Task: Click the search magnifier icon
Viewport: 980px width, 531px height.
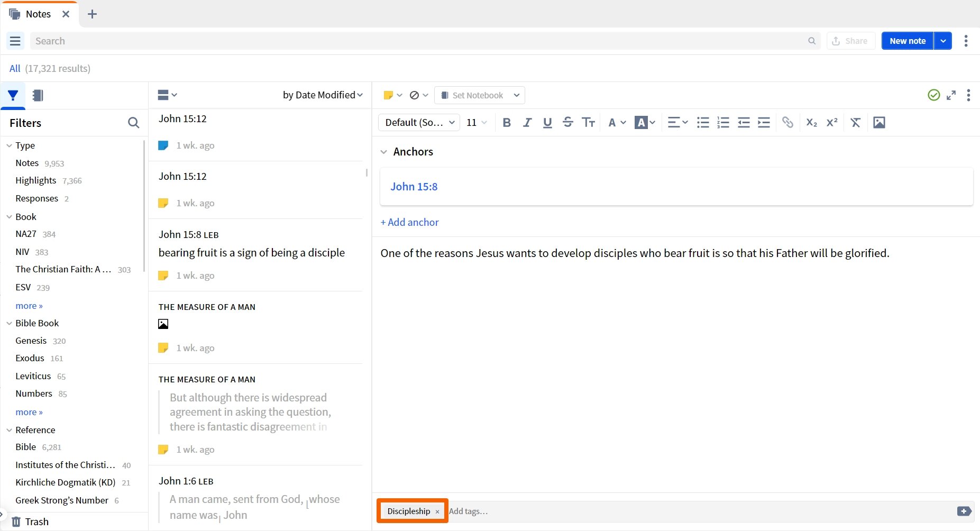Action: [x=812, y=41]
